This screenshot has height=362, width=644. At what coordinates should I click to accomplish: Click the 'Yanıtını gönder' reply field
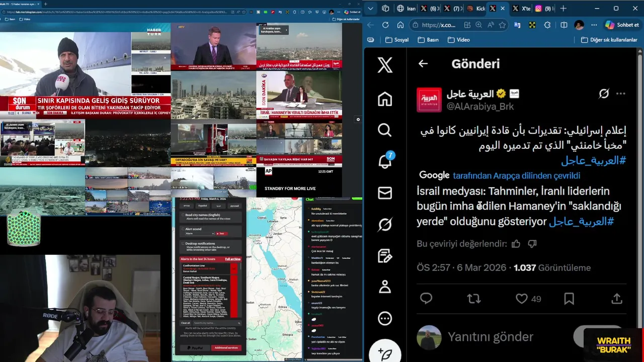(x=491, y=337)
